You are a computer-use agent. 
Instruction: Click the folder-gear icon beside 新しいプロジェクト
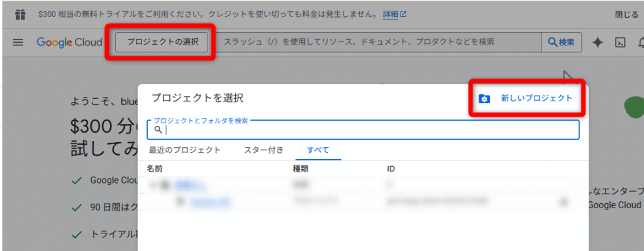[x=485, y=99]
